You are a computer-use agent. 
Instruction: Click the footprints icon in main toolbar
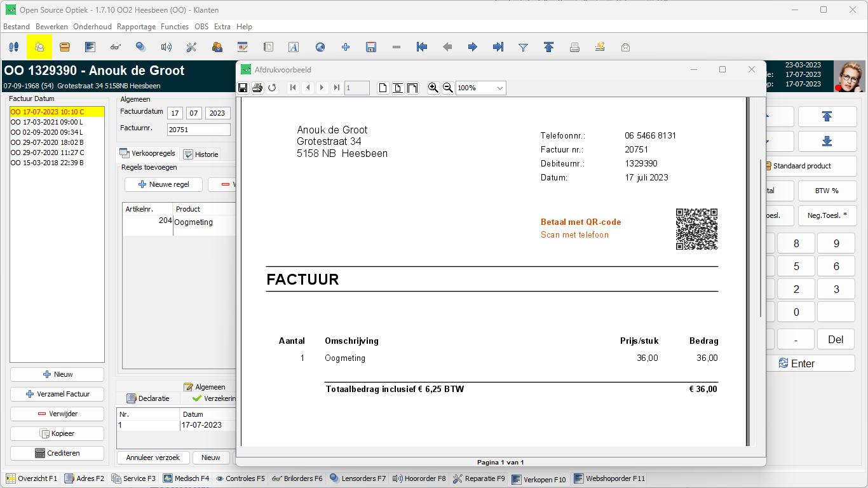coord(13,47)
